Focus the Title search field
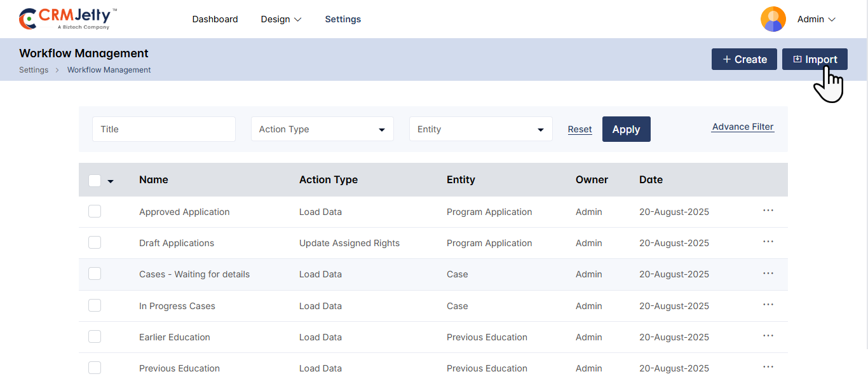 [164, 129]
